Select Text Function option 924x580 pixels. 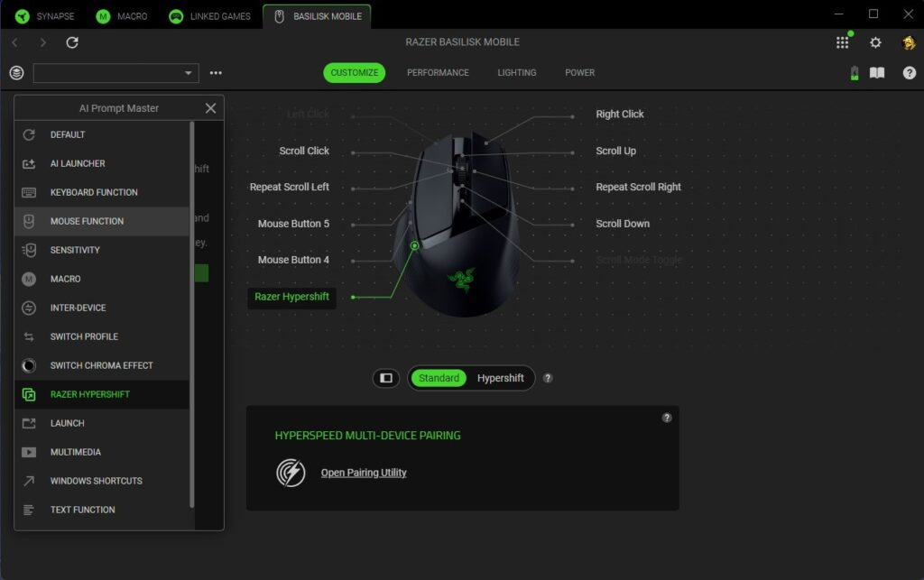pos(102,510)
